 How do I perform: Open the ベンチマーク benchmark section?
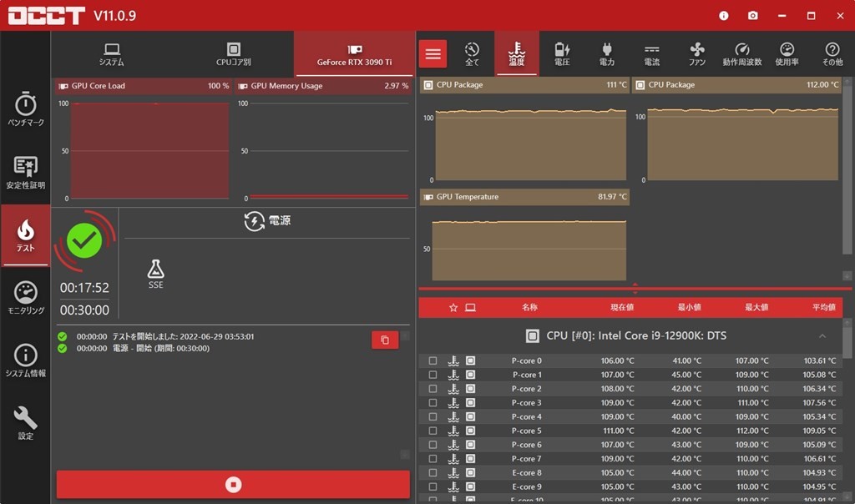[26, 110]
